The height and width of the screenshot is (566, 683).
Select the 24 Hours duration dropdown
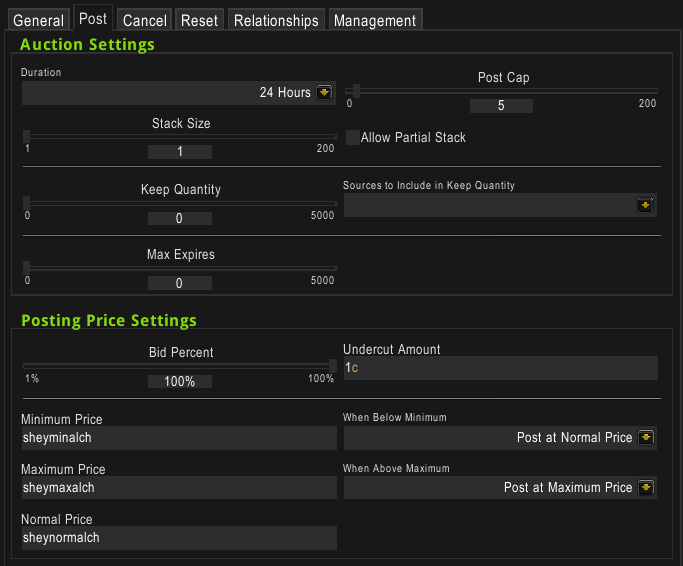tap(179, 93)
